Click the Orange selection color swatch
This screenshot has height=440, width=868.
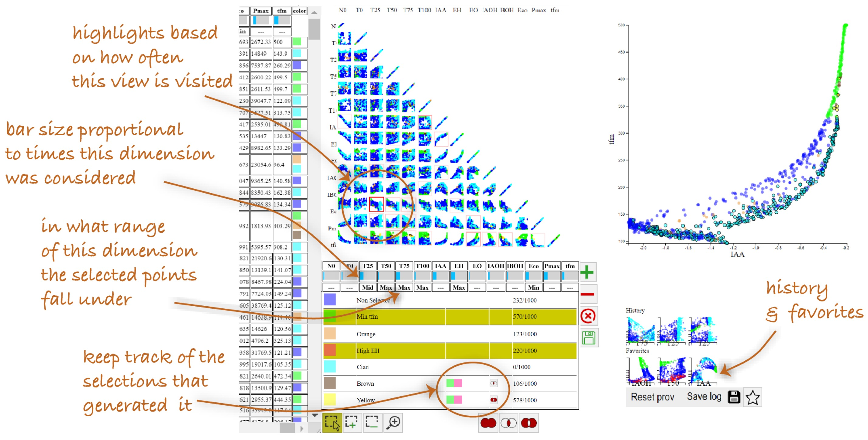[x=330, y=334]
